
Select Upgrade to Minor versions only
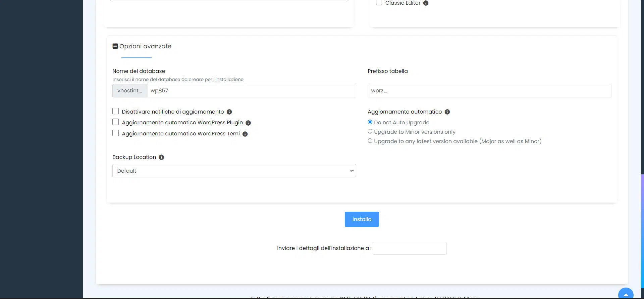click(370, 131)
